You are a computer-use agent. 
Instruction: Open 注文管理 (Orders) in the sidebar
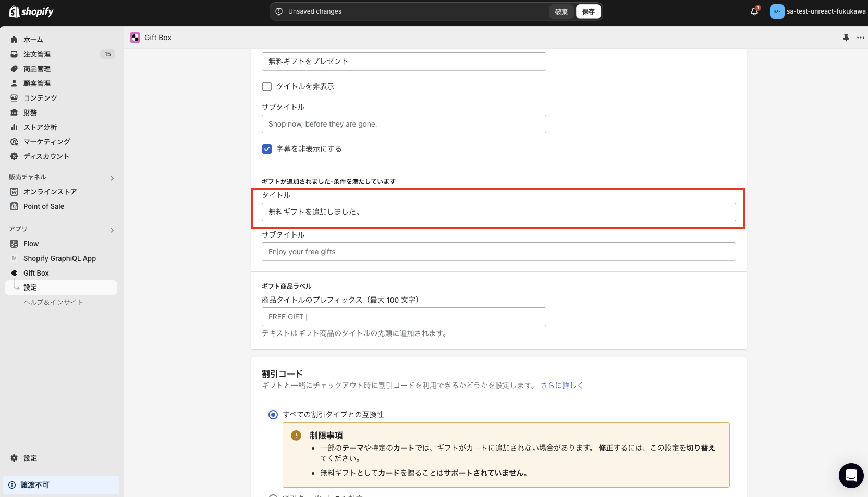36,54
